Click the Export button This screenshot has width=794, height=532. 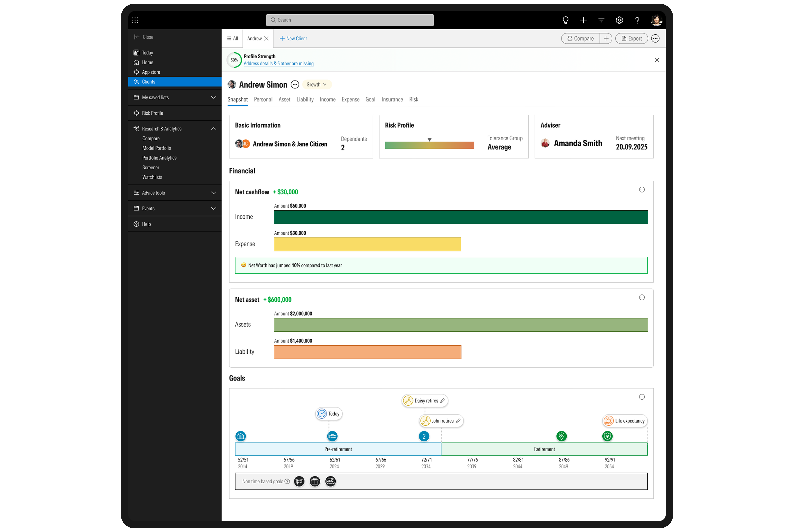click(631, 38)
